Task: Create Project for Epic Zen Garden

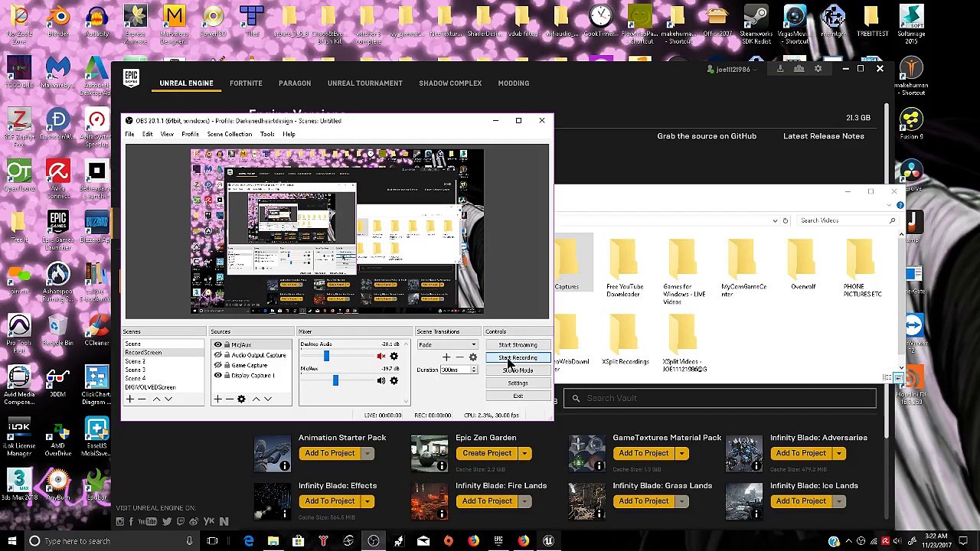Action: (487, 454)
